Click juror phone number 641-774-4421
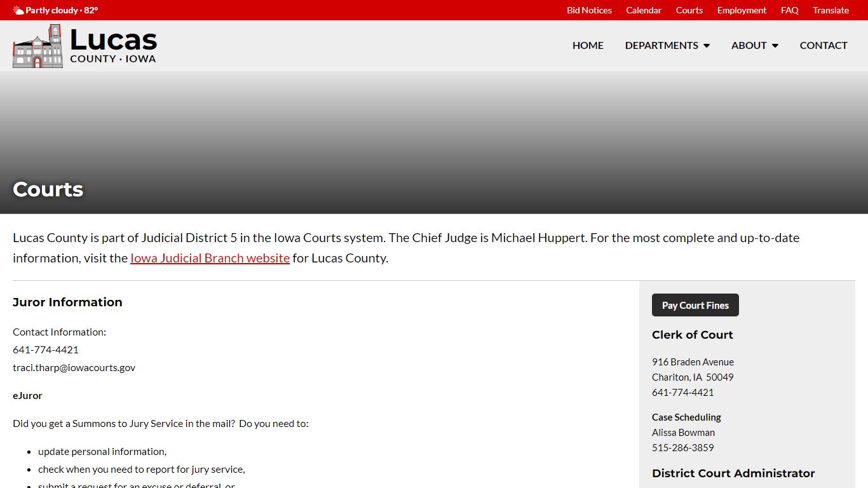Viewport: 868px width, 488px height. (46, 349)
